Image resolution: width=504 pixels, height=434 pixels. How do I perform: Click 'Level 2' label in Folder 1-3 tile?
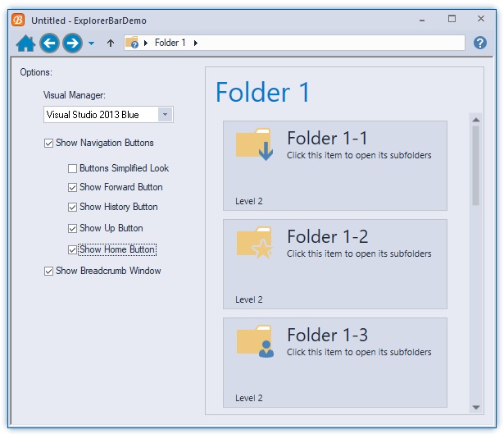tap(249, 398)
